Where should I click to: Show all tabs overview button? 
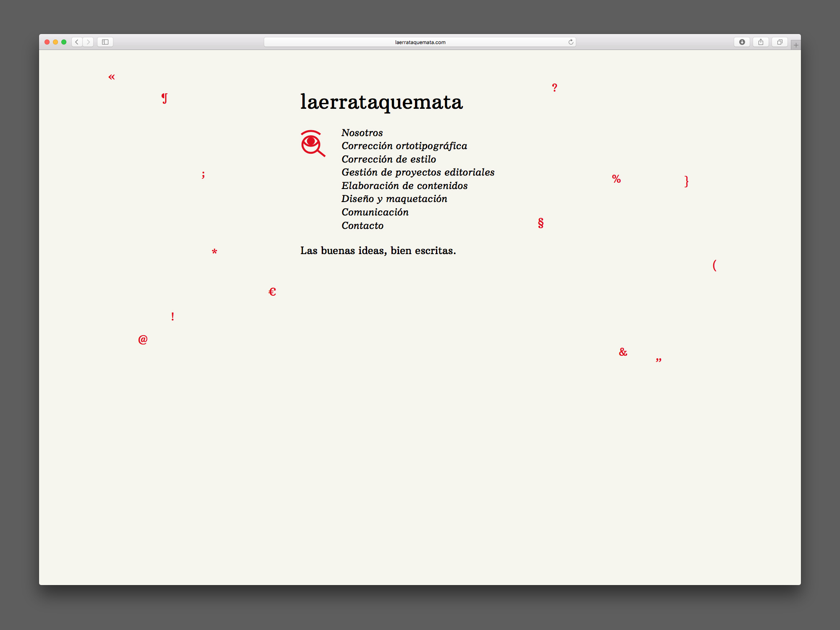coord(780,42)
